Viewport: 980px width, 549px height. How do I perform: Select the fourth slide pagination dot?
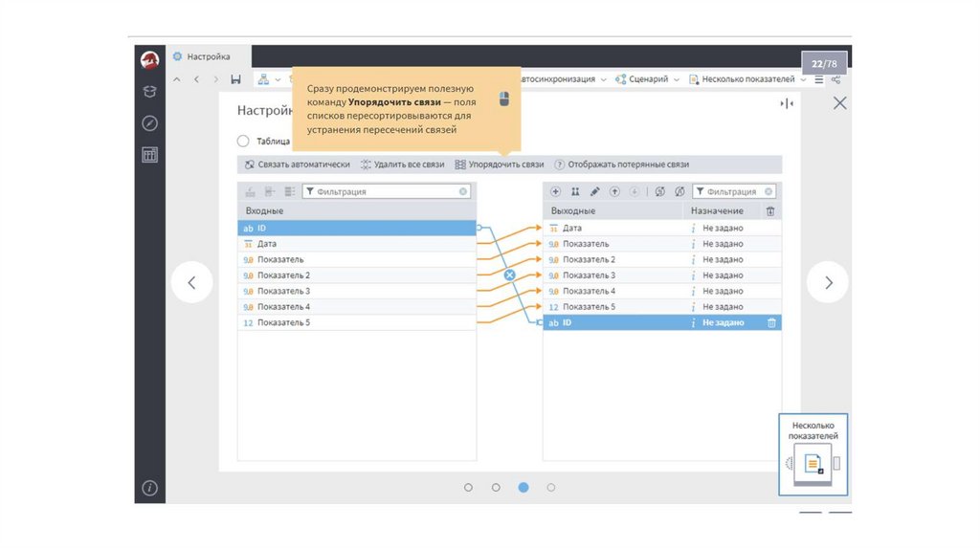(550, 488)
